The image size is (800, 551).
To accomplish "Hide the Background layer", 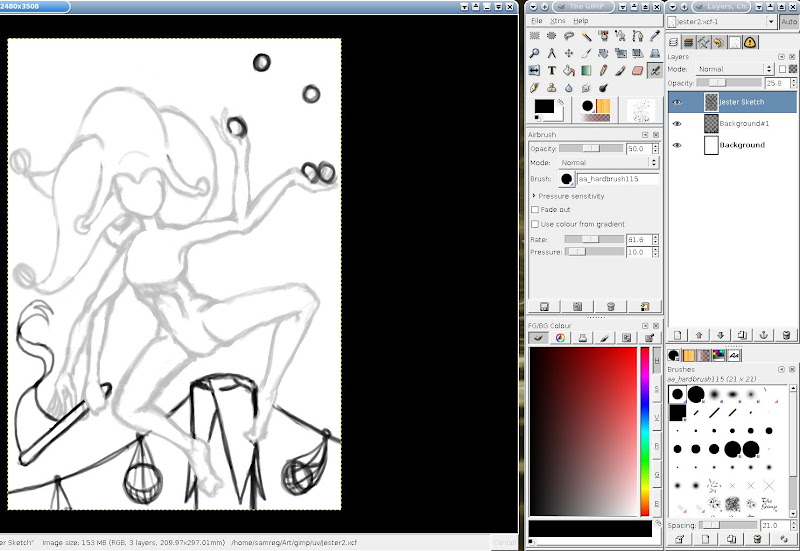I will click(677, 145).
